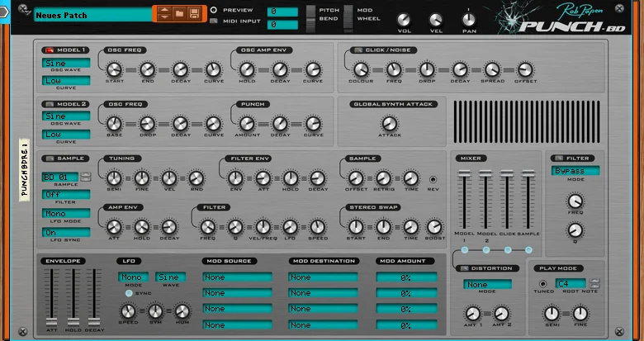The height and width of the screenshot is (341, 644).
Task: Save patch using the floppy disk icon
Action: [194, 13]
